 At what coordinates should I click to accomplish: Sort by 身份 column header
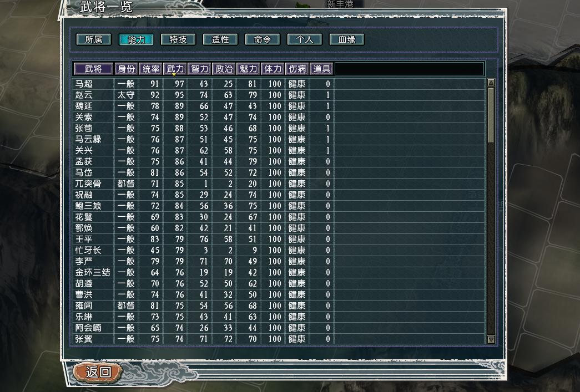(126, 69)
